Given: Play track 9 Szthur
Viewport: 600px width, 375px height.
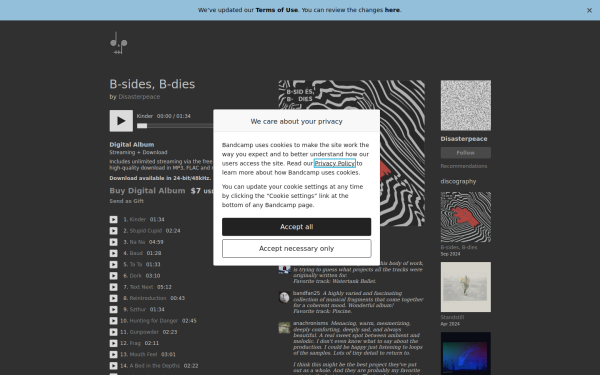Looking at the screenshot, I should pyautogui.click(x=113, y=310).
